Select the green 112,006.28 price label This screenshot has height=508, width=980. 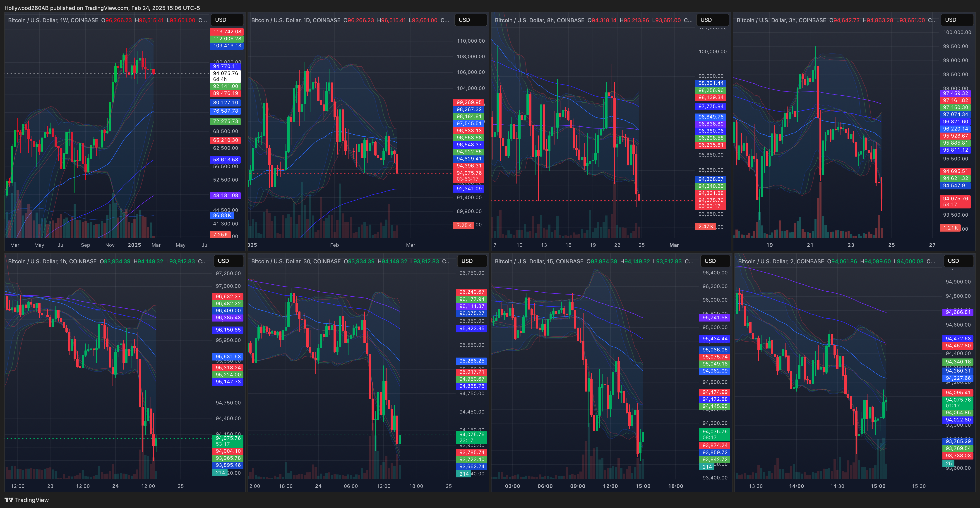coord(227,39)
